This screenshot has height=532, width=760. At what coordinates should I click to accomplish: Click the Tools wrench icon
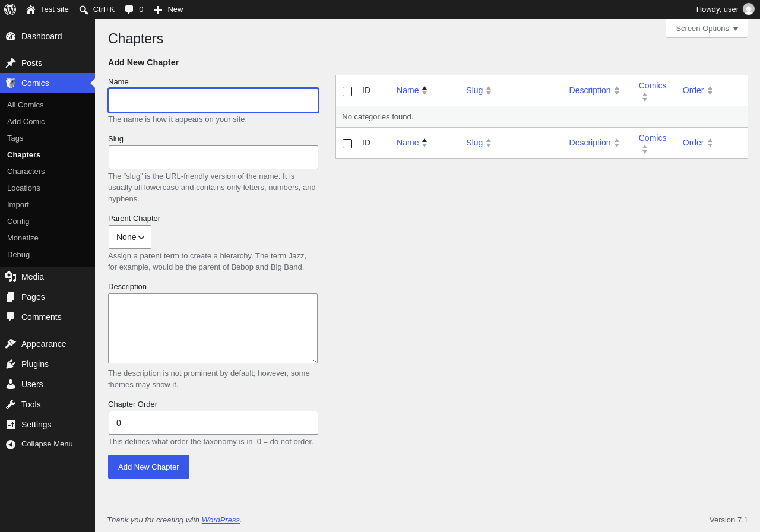11,404
